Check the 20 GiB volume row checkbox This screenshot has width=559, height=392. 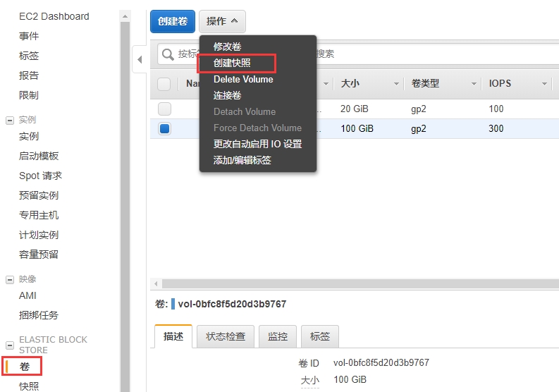tap(164, 109)
